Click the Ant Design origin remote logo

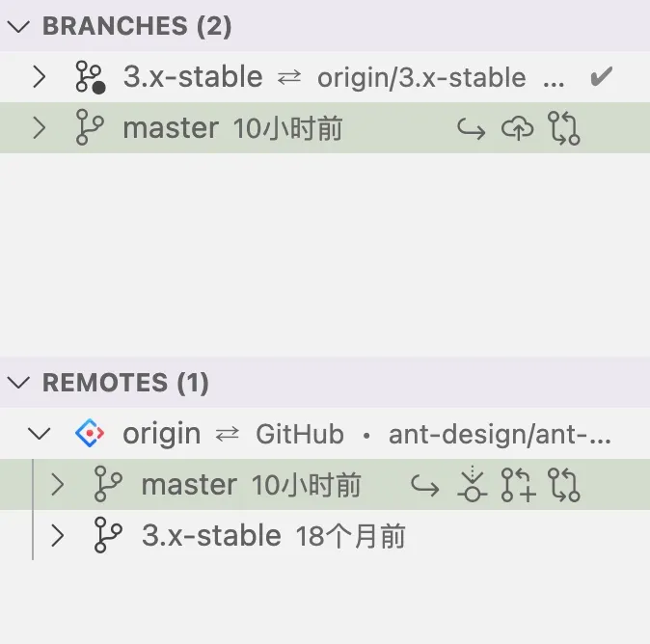pos(90,433)
